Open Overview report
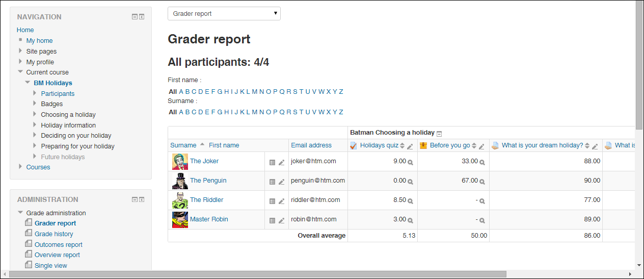 (x=57, y=255)
